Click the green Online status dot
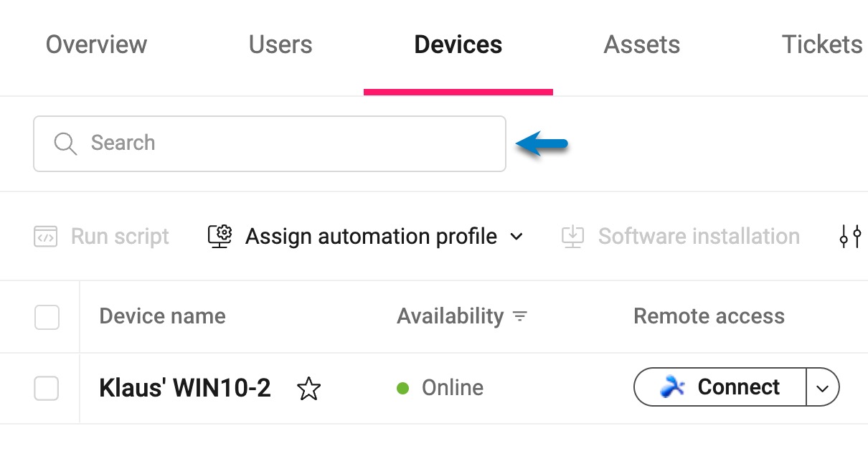868x469 pixels. tap(402, 388)
